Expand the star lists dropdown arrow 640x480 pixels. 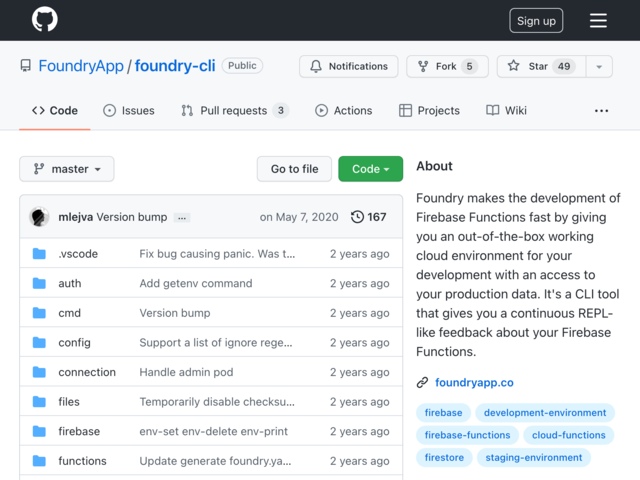coord(599,66)
